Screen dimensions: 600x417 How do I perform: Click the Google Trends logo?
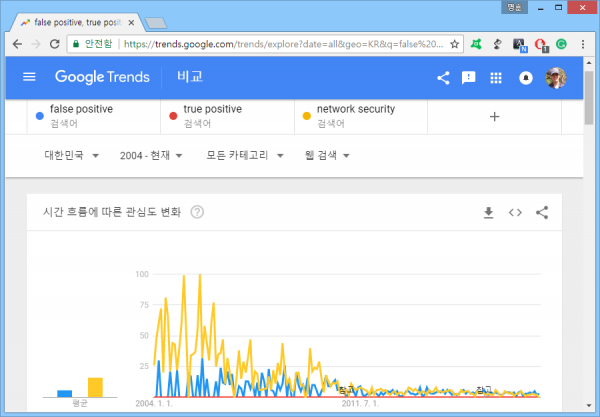(x=102, y=77)
